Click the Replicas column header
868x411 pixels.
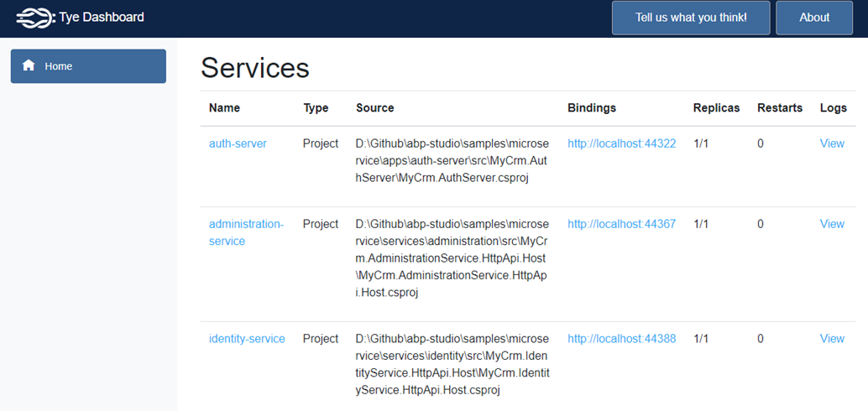tap(716, 108)
